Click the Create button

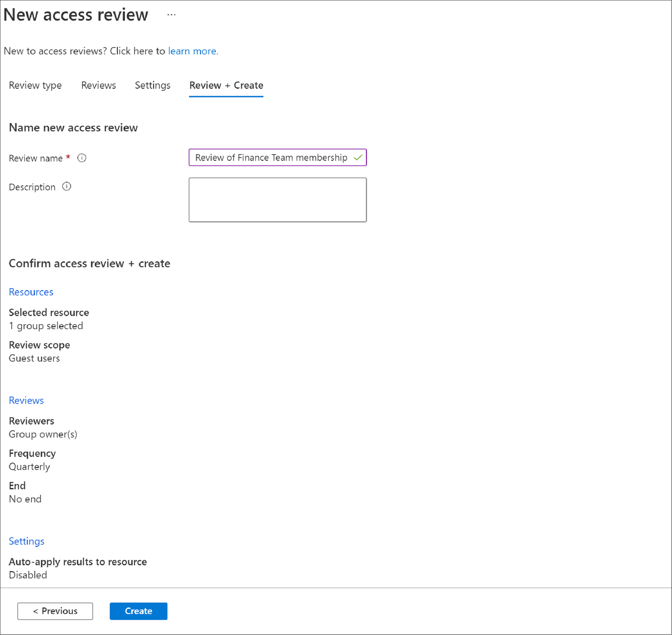139,610
